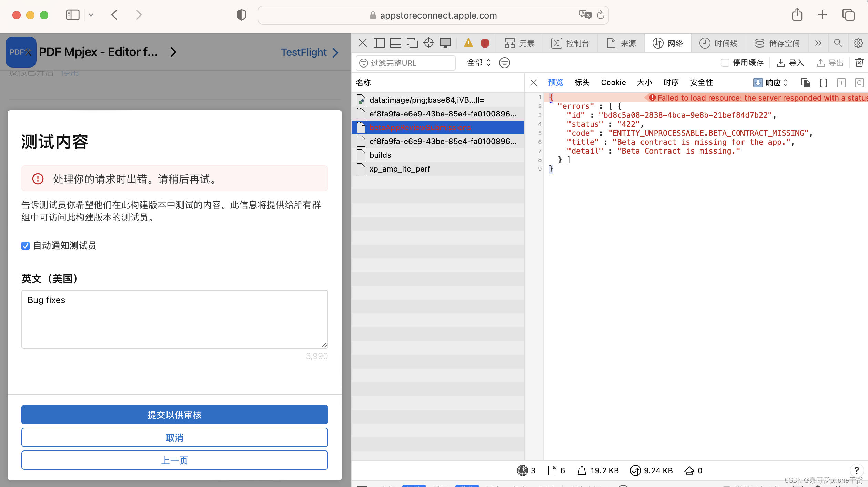The height and width of the screenshot is (487, 868).
Task: Click the element picker crosshair icon
Action: click(x=428, y=43)
